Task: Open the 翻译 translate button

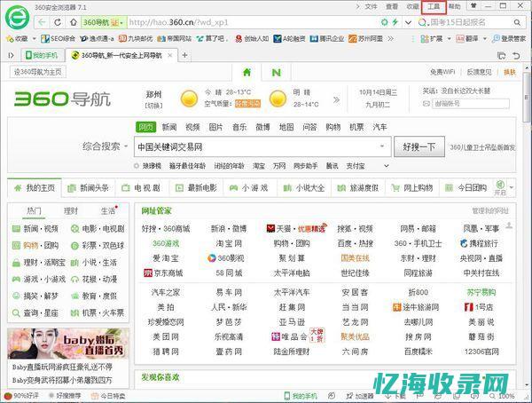Action: click(x=467, y=39)
